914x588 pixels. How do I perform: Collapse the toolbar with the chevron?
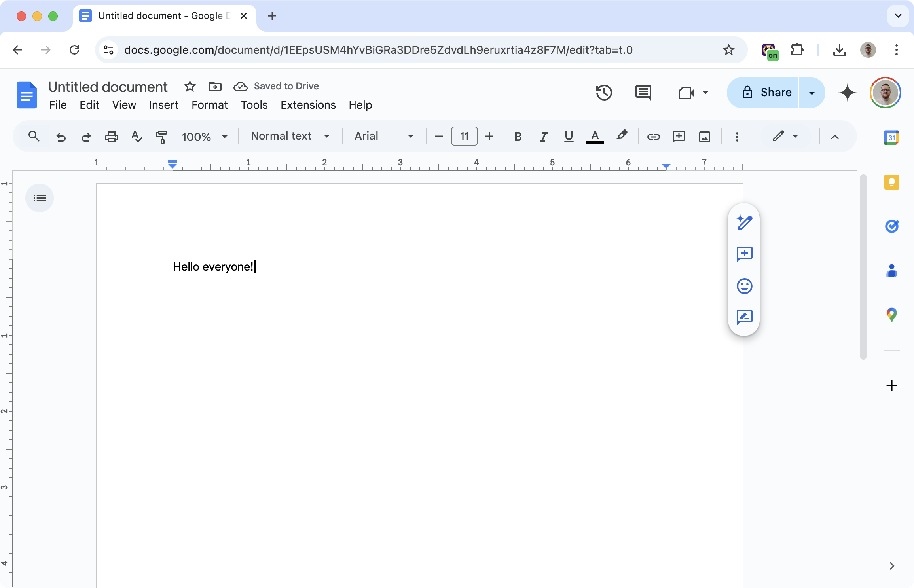[835, 137]
